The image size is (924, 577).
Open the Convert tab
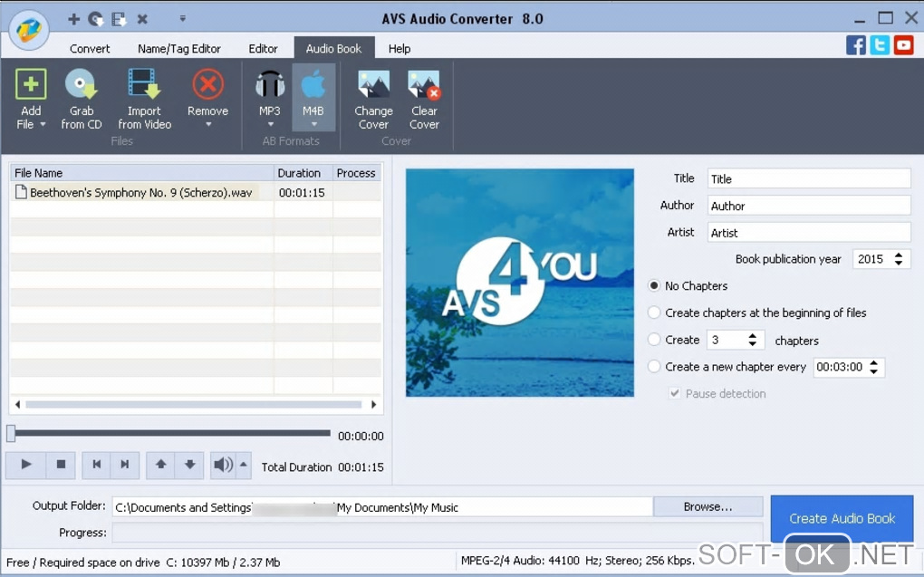pos(90,48)
